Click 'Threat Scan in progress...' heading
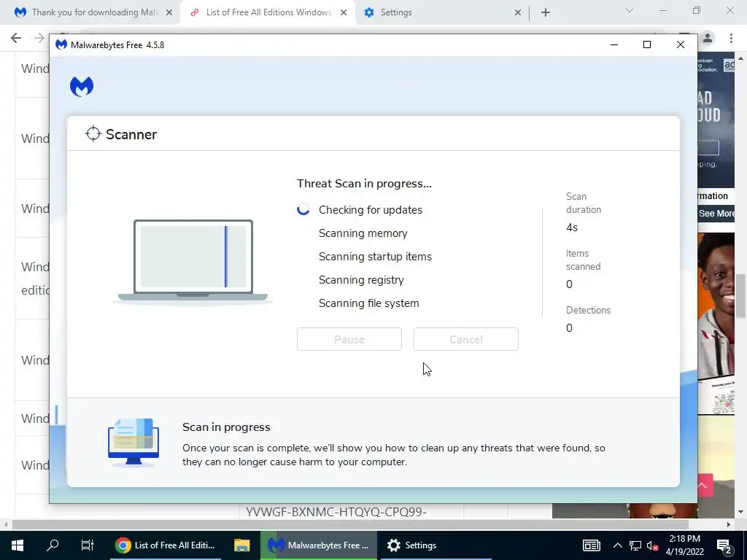Image resolution: width=747 pixels, height=560 pixels. click(364, 184)
